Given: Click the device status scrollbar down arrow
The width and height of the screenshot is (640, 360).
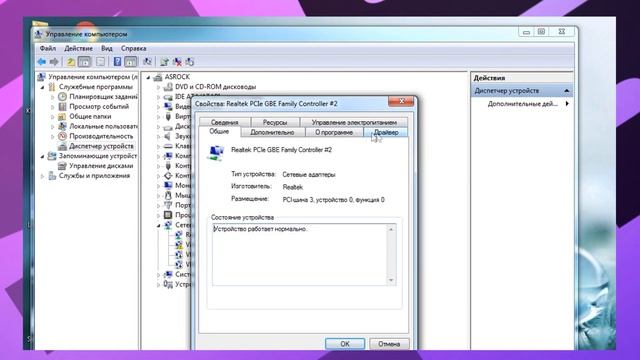Looking at the screenshot, I should [391, 280].
